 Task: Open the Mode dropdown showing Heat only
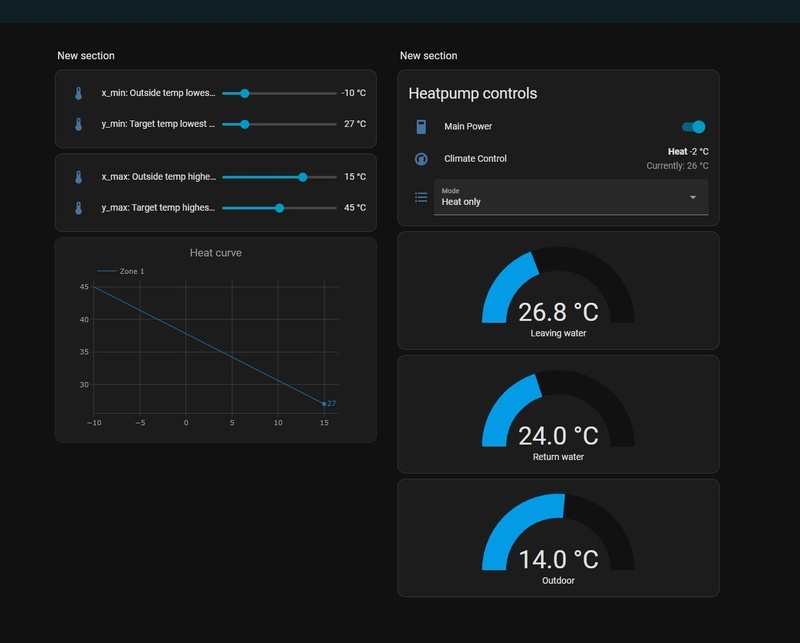[571, 197]
